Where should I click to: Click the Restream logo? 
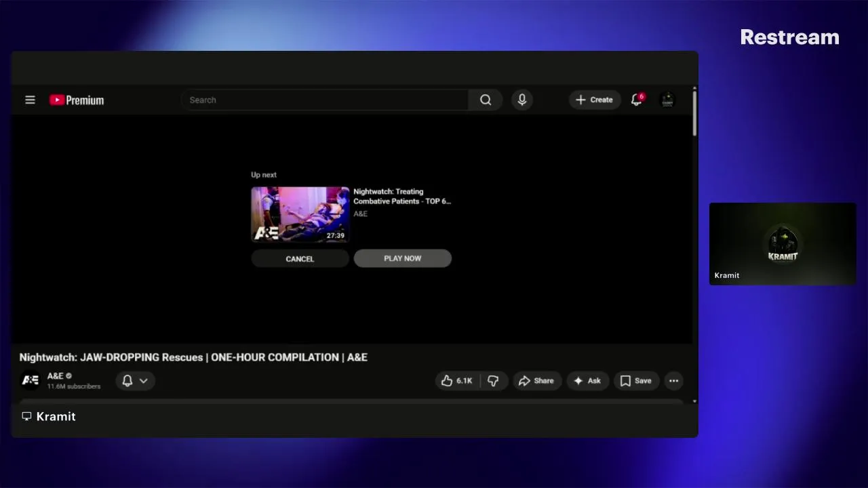pos(789,37)
